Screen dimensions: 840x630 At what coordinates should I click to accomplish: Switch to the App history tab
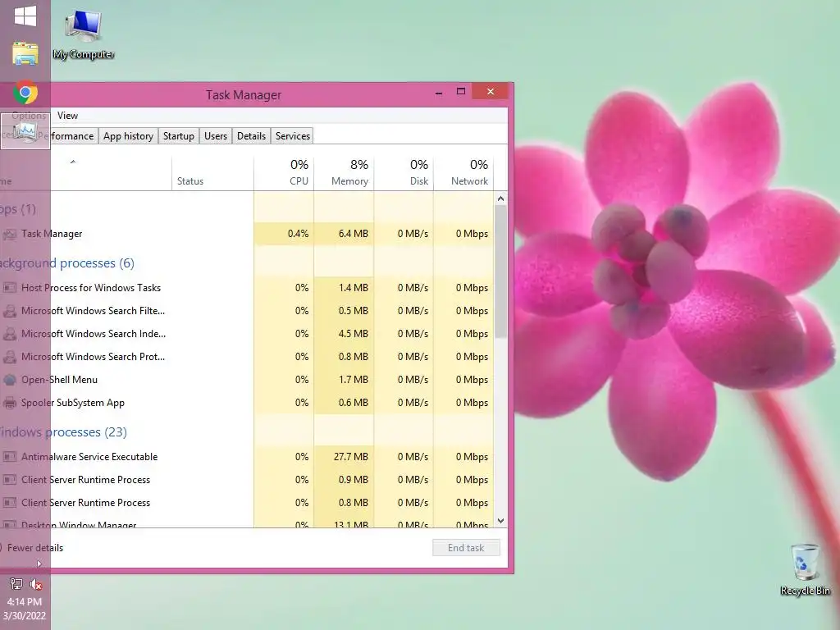(x=128, y=136)
